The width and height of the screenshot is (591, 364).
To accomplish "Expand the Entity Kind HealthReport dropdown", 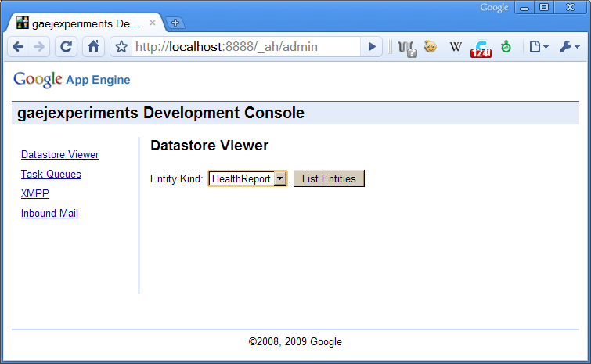I will click(247, 178).
